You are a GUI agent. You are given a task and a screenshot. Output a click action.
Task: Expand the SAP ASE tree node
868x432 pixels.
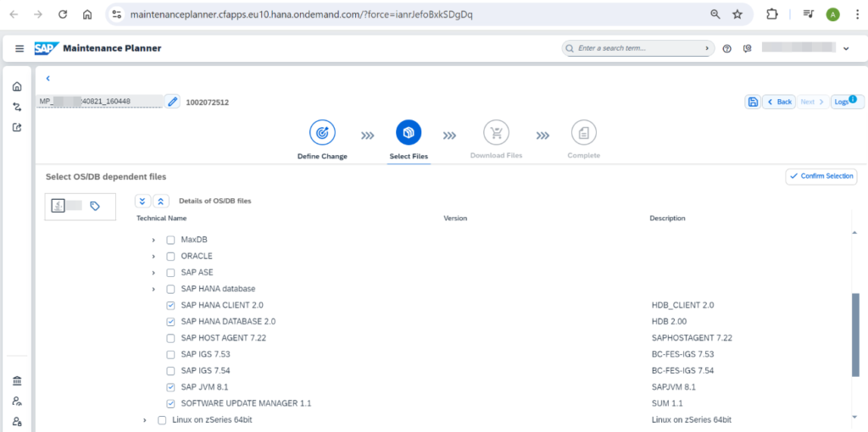[x=153, y=273]
